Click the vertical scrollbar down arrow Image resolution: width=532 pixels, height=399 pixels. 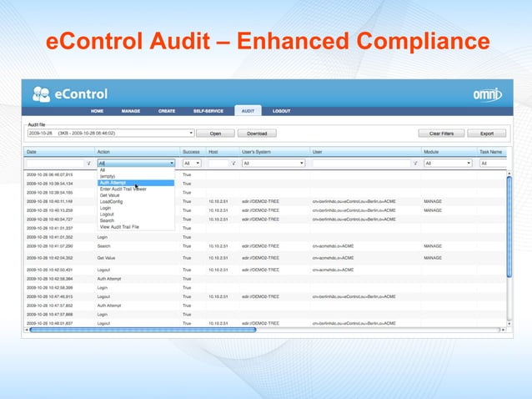[x=509, y=324]
